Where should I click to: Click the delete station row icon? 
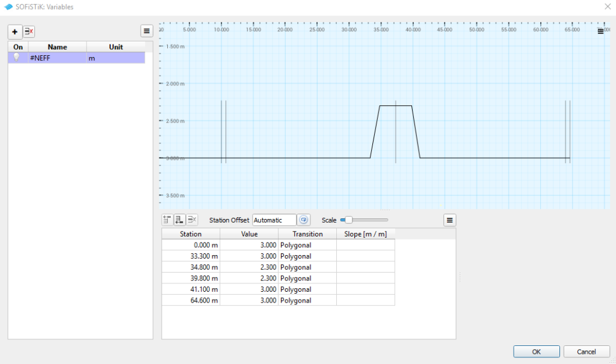pyautogui.click(x=192, y=220)
